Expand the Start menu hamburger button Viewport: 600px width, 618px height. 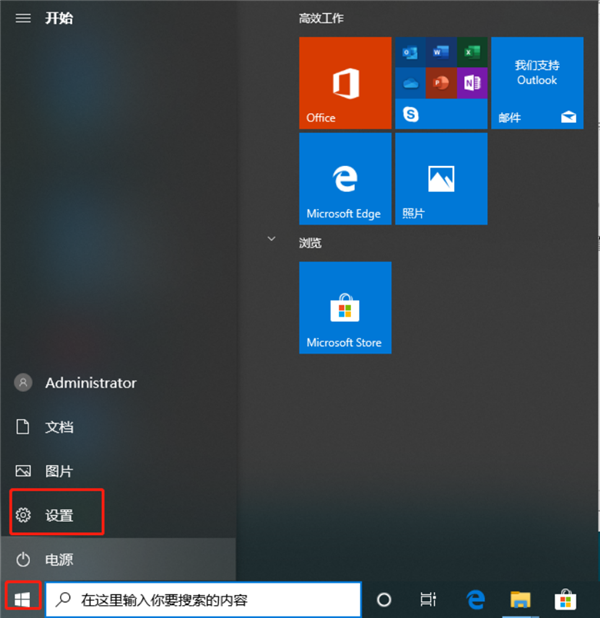[x=23, y=18]
